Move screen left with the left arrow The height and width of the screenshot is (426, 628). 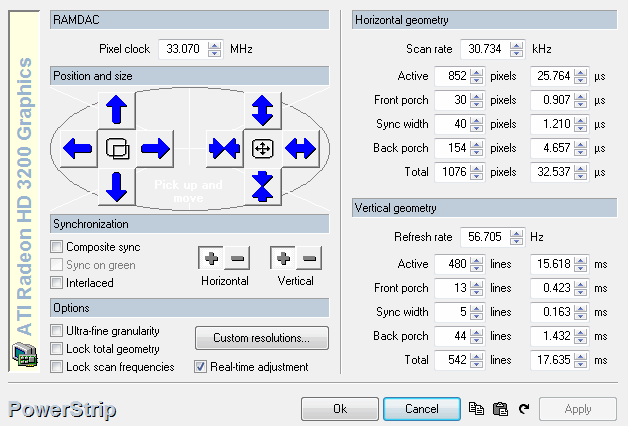tap(78, 149)
